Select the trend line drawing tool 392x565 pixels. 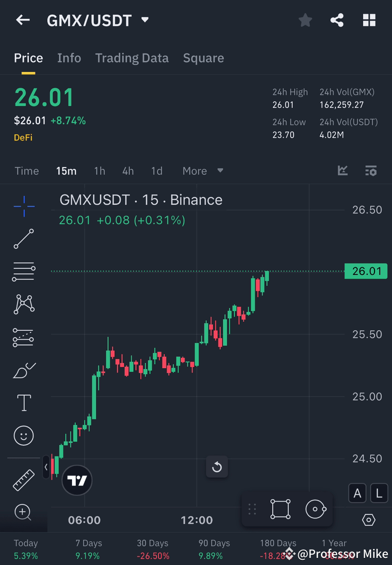24,239
